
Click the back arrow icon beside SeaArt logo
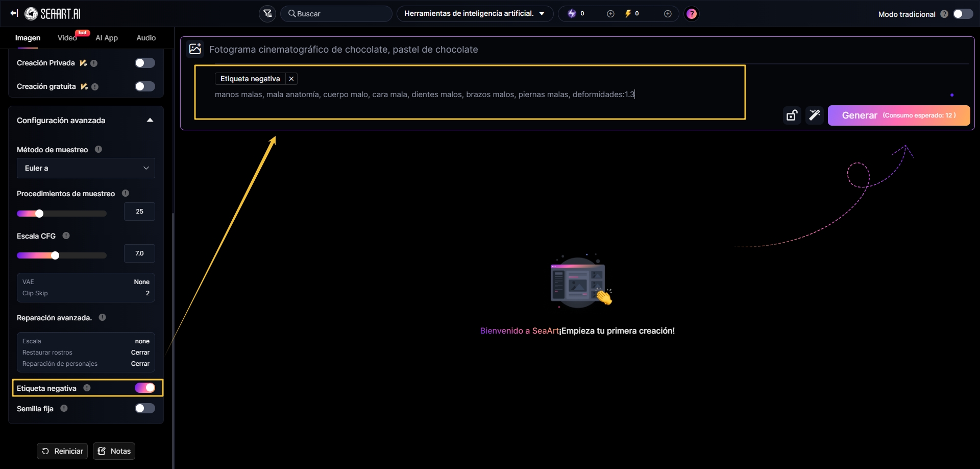pos(14,13)
